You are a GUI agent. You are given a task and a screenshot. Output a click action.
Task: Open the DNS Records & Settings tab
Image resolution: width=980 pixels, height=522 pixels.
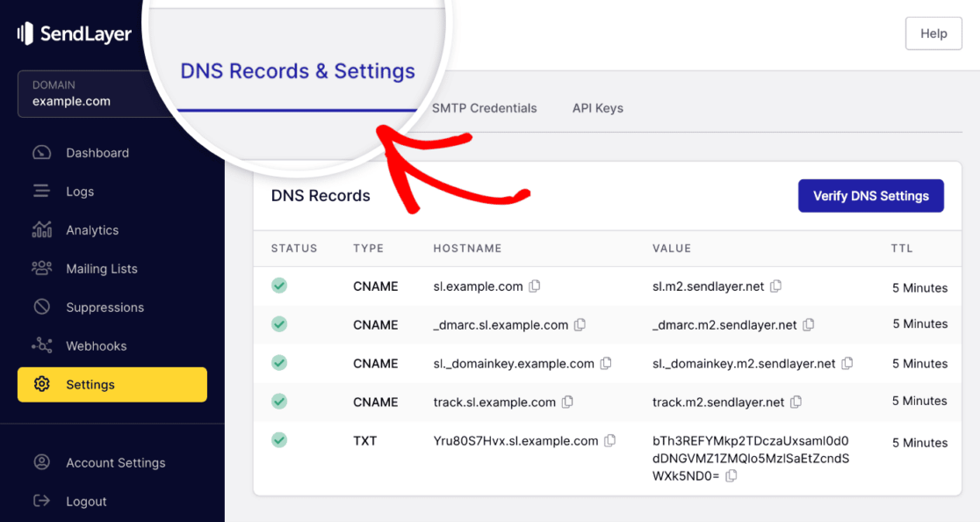pyautogui.click(x=298, y=71)
